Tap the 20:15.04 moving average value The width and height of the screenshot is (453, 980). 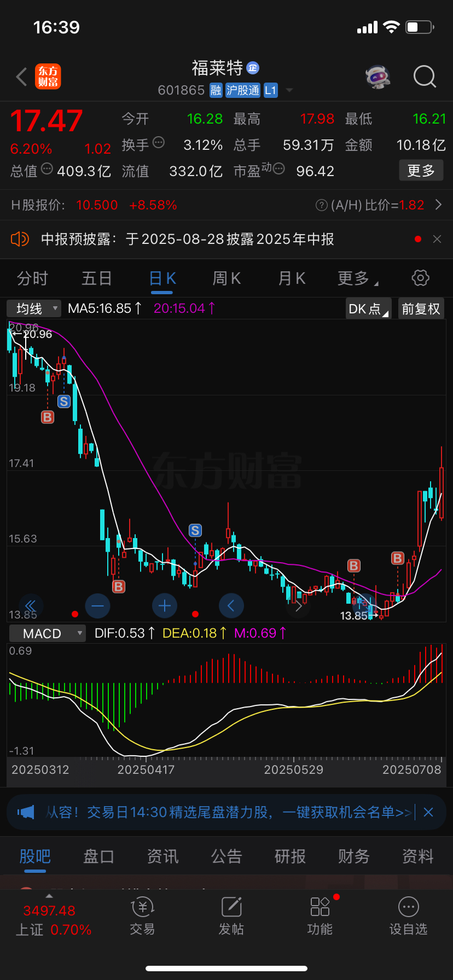[184, 308]
